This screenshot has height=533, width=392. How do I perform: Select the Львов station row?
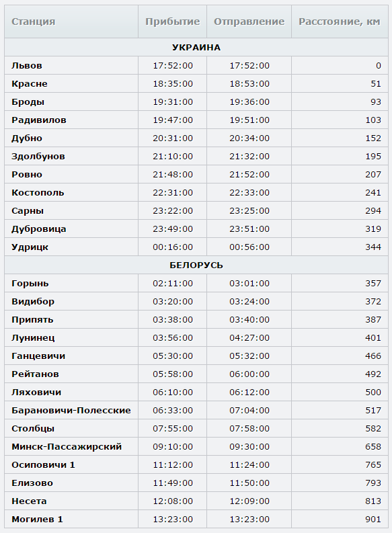[x=196, y=65]
